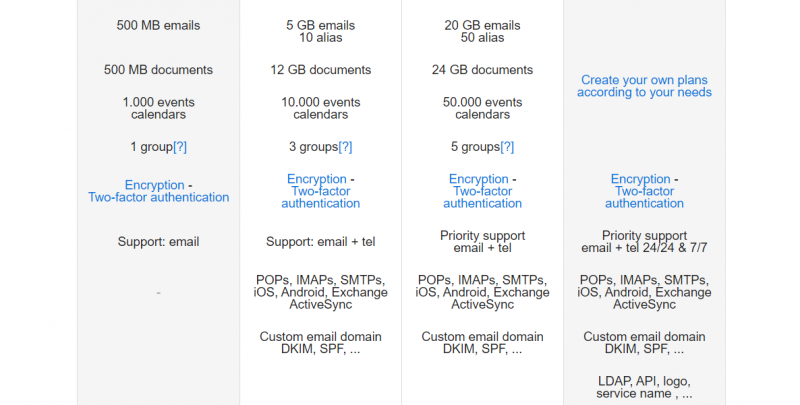Screen dimensions: 800x405
Task: Select the "50.000 events calendars" text
Action: (x=482, y=108)
